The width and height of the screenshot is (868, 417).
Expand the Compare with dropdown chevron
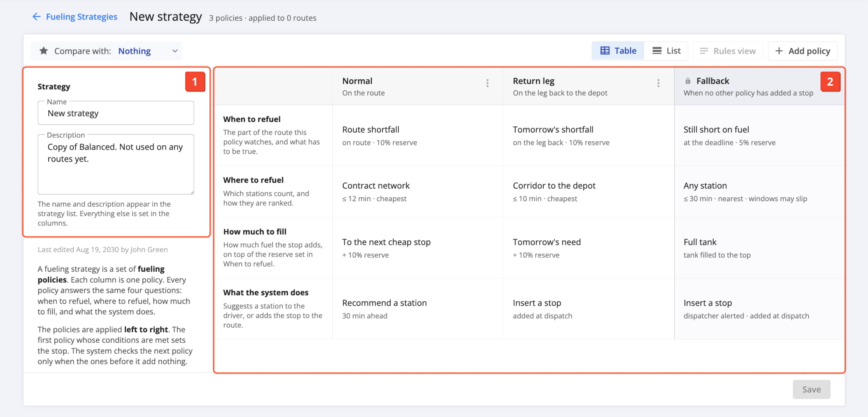tap(175, 51)
